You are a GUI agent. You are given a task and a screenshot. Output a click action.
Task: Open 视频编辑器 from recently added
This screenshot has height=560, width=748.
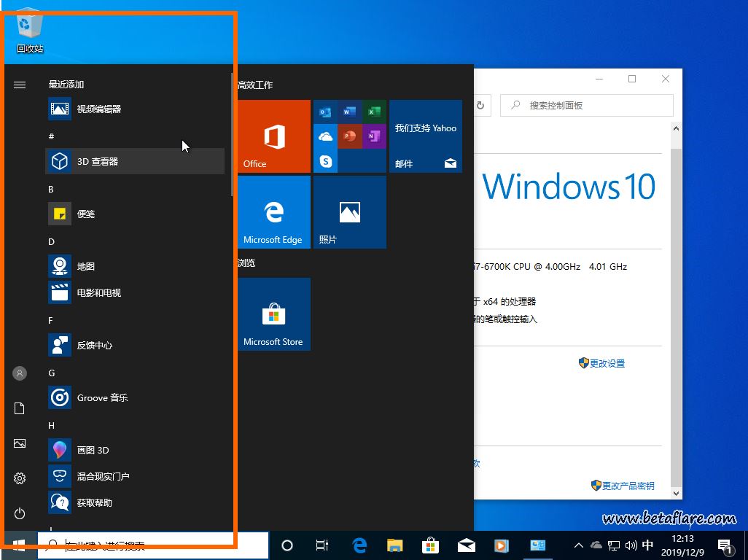point(98,109)
